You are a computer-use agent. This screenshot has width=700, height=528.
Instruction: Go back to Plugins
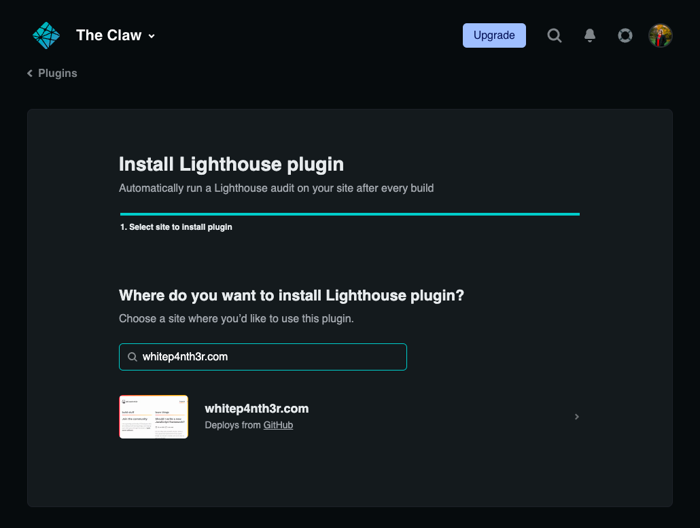click(x=52, y=73)
